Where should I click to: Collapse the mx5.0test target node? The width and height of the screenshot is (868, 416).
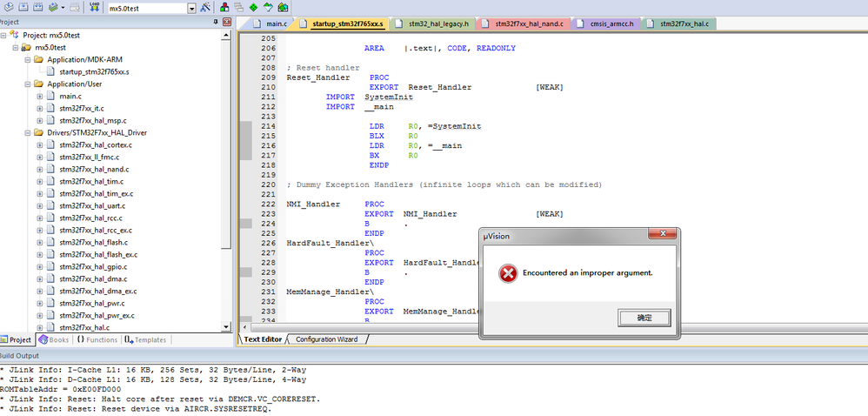click(x=16, y=47)
